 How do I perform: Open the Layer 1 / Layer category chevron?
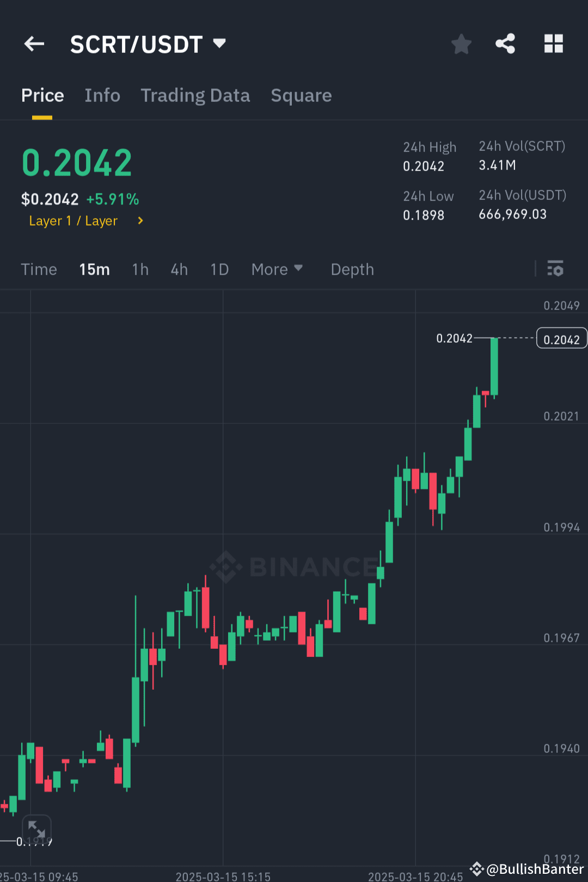pos(139,221)
